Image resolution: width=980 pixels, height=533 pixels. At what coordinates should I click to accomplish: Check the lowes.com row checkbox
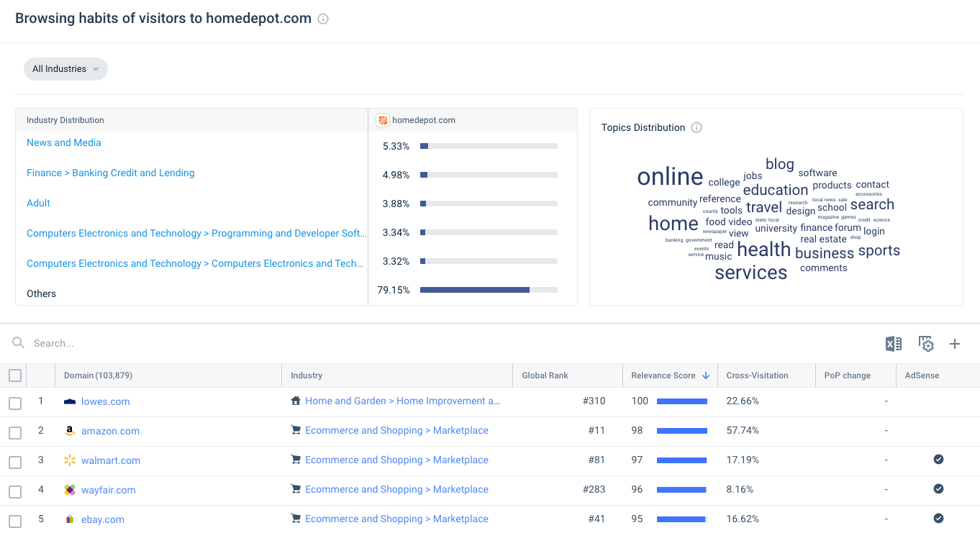(x=15, y=404)
